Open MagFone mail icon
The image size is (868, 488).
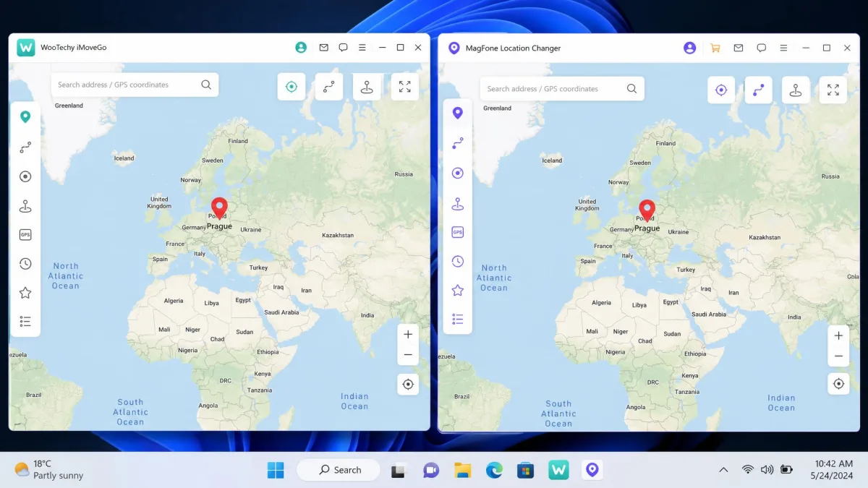738,48
